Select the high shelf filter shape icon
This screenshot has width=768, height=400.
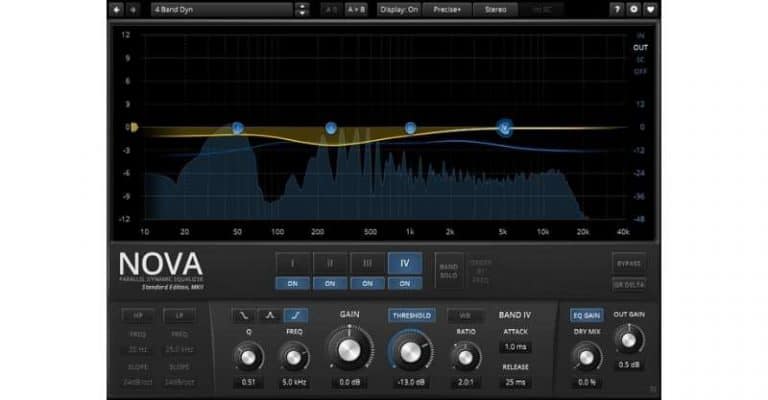point(296,315)
